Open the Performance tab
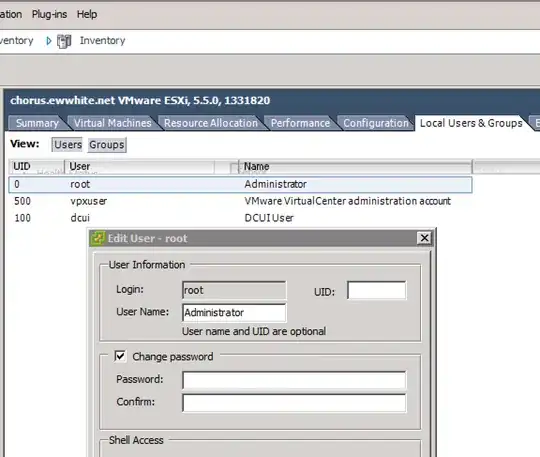Viewport: 540px width, 457px height. coord(300,123)
